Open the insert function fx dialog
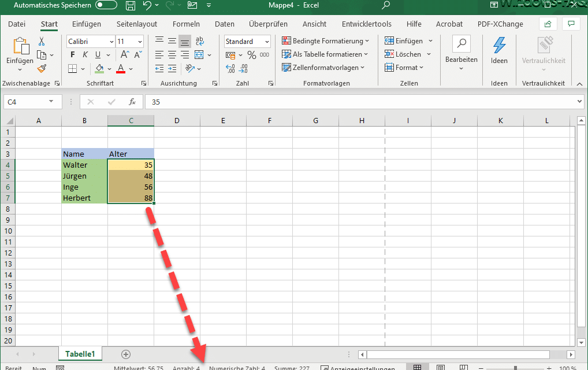The width and height of the screenshot is (588, 370). 132,102
